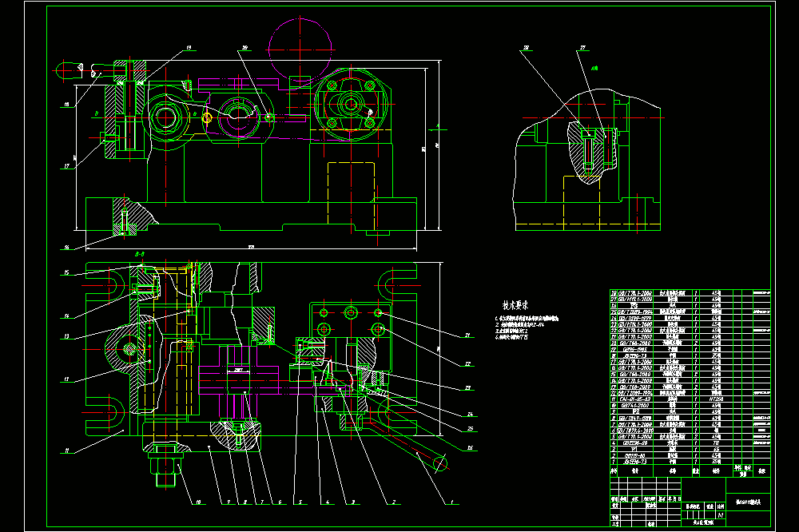This screenshot has height=532, width=799.
Task: Select part callout number 16
Action: tap(66, 248)
